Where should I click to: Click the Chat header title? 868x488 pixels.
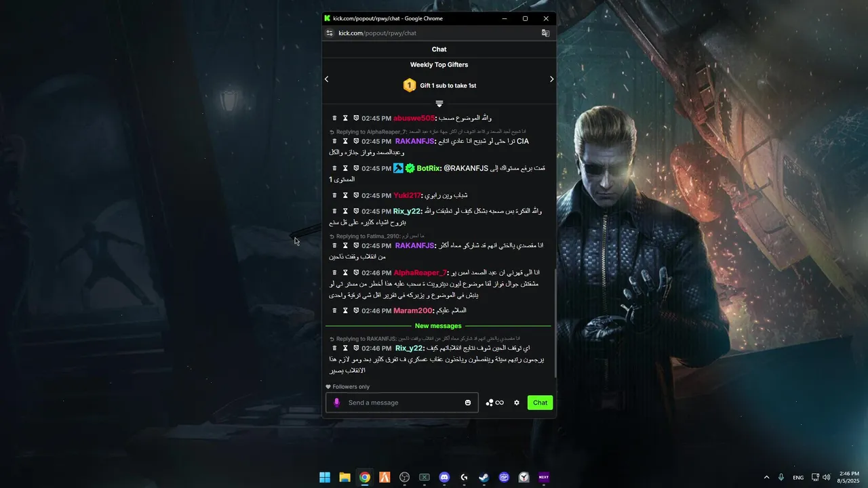tap(439, 49)
